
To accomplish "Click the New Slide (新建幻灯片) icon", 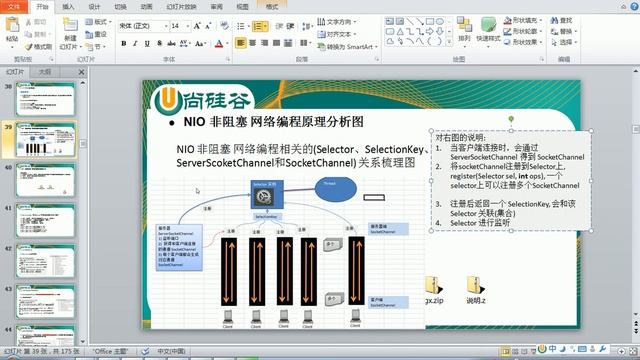I will pyautogui.click(x=70, y=25).
